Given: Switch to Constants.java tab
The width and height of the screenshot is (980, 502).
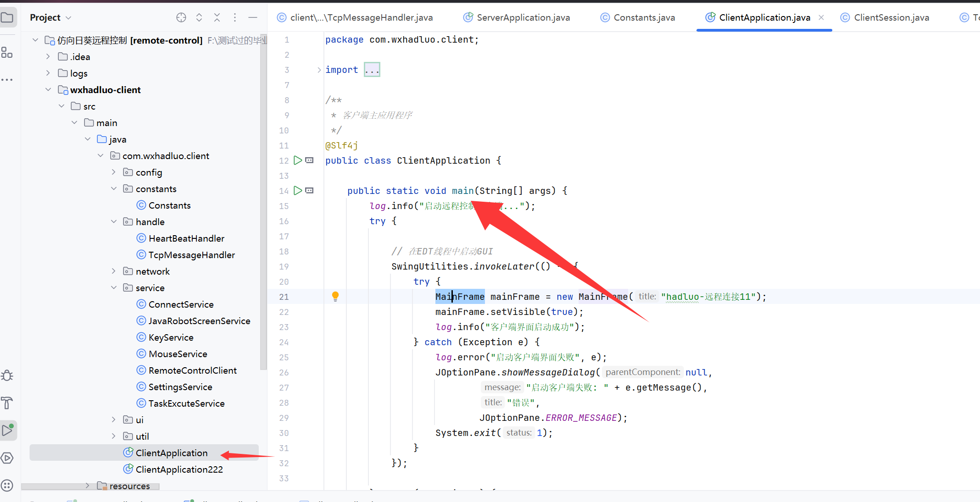Looking at the screenshot, I should tap(644, 17).
